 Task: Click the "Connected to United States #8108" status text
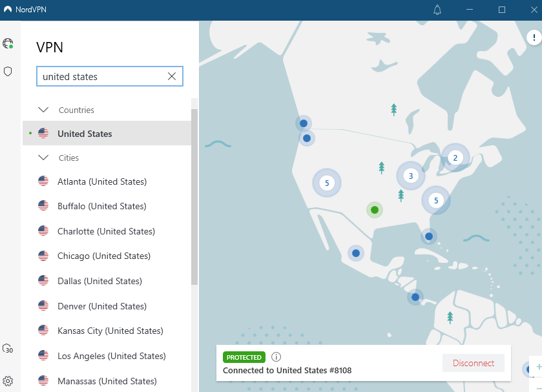(x=287, y=371)
